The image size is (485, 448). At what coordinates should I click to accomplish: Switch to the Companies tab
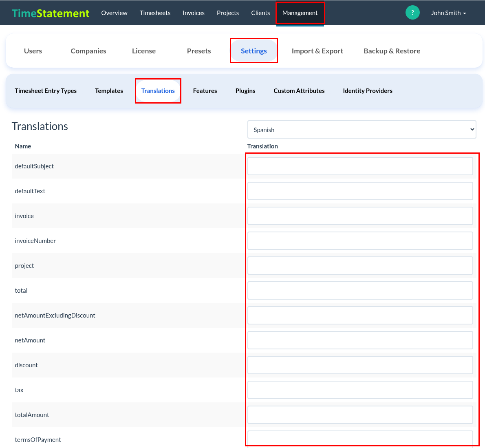tap(88, 51)
